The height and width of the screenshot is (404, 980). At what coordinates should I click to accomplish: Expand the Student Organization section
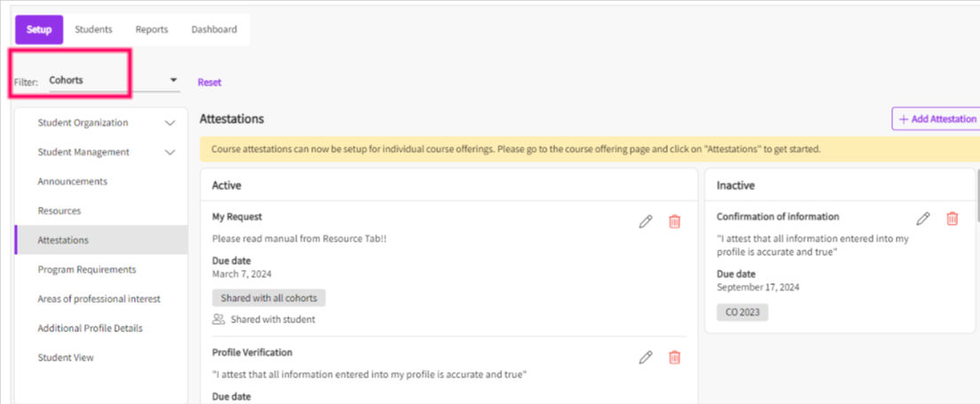[x=169, y=123]
